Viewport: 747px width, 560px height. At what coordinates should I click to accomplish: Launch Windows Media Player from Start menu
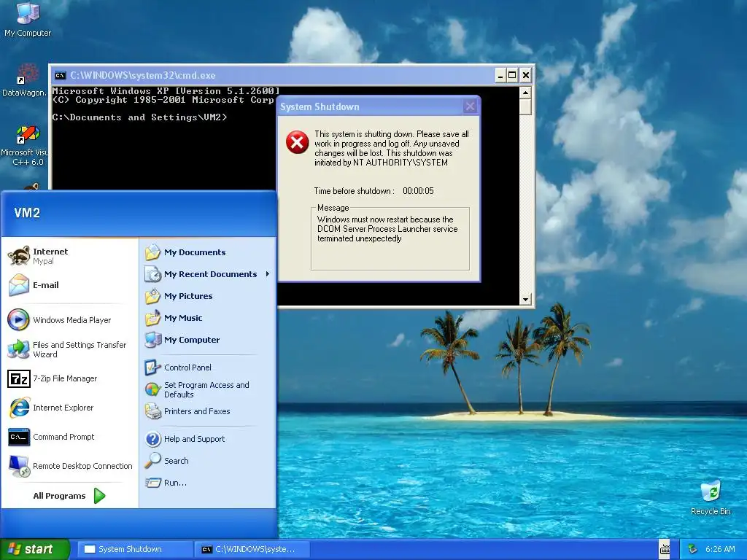69,320
